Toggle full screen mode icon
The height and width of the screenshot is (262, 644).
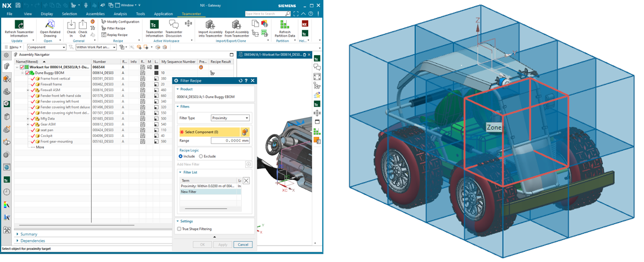click(296, 14)
